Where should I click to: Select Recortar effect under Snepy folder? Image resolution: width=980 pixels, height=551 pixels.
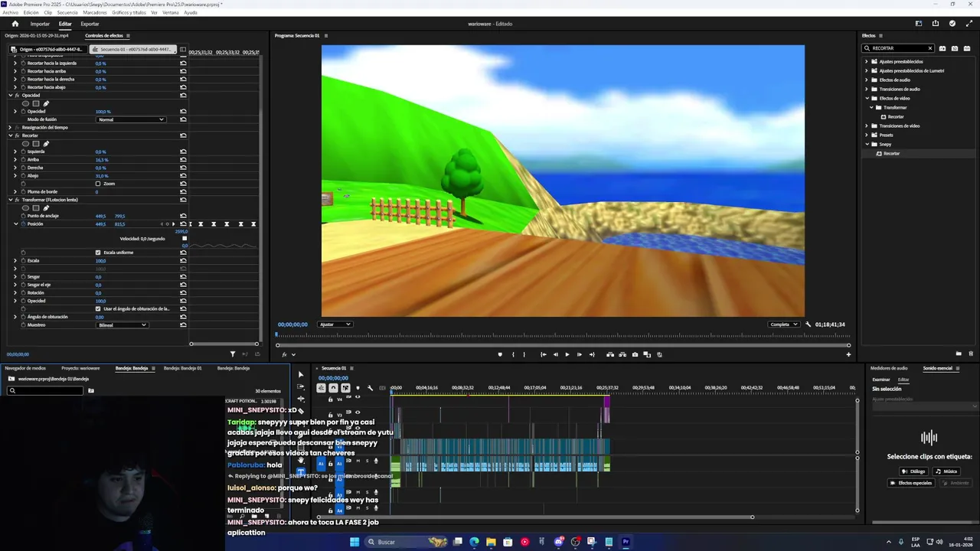pos(891,153)
